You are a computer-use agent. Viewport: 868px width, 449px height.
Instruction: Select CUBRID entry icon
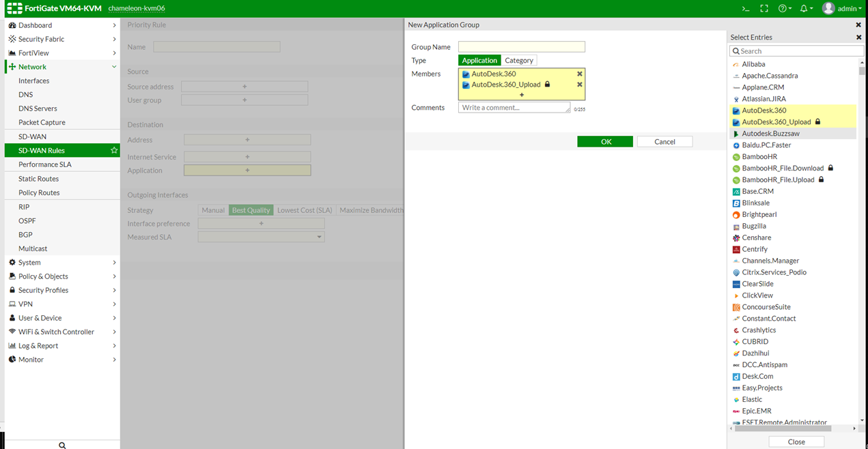tap(736, 342)
